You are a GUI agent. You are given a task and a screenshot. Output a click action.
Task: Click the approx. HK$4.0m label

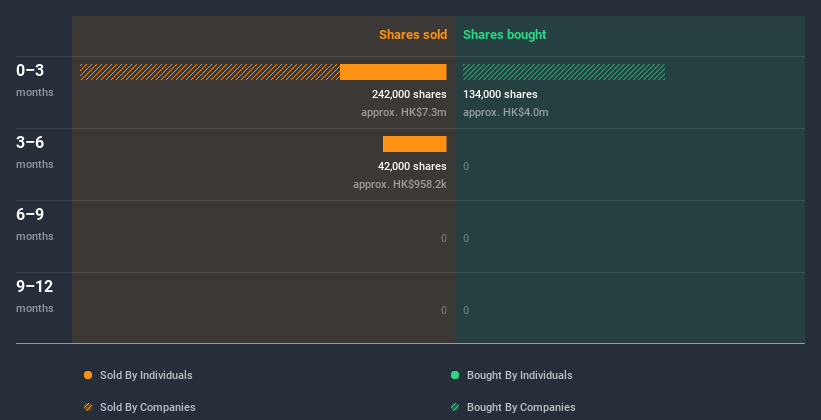coord(506,112)
